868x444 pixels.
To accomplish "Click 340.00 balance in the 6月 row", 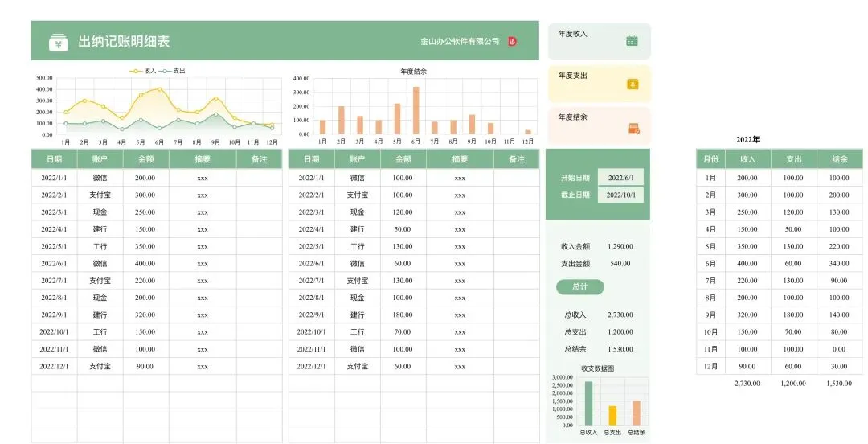I will [x=838, y=264].
